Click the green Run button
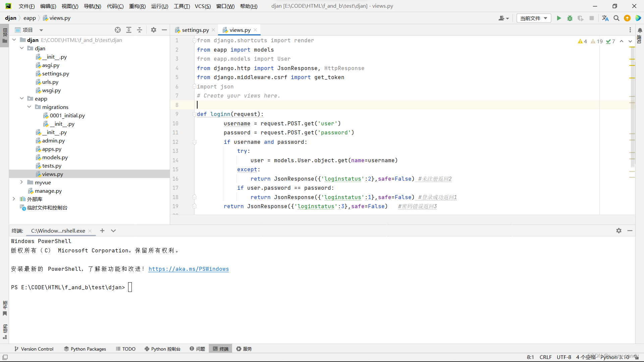 point(559,18)
